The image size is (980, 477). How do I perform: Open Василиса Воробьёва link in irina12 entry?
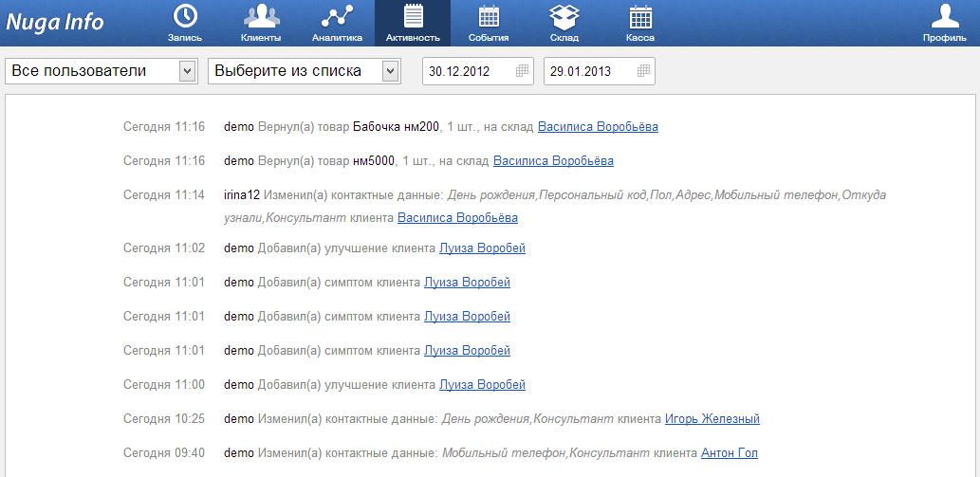pyautogui.click(x=457, y=218)
